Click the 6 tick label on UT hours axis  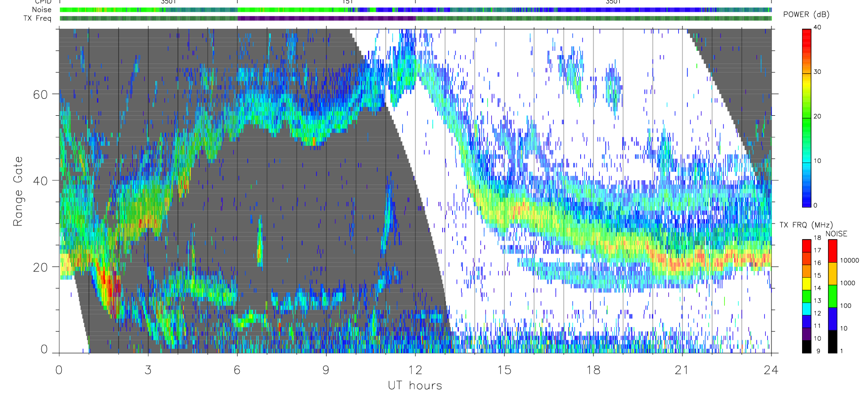[237, 370]
